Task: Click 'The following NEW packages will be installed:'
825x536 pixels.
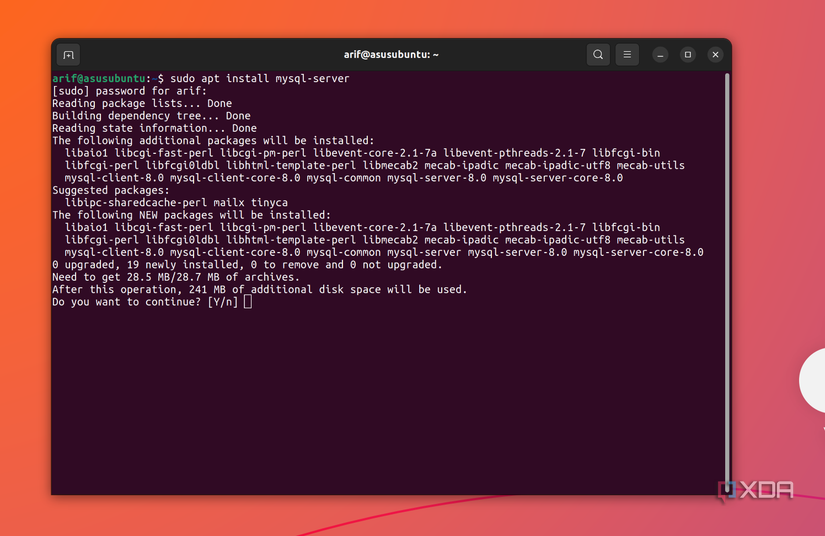Action: 192,215
